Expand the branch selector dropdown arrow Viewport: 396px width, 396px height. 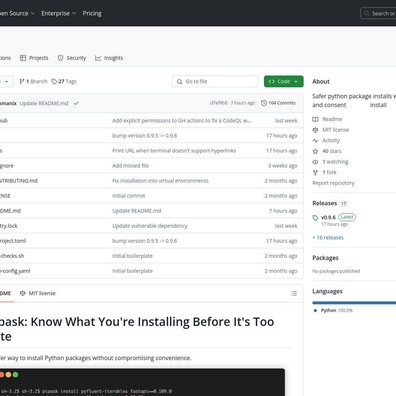click(x=7, y=82)
